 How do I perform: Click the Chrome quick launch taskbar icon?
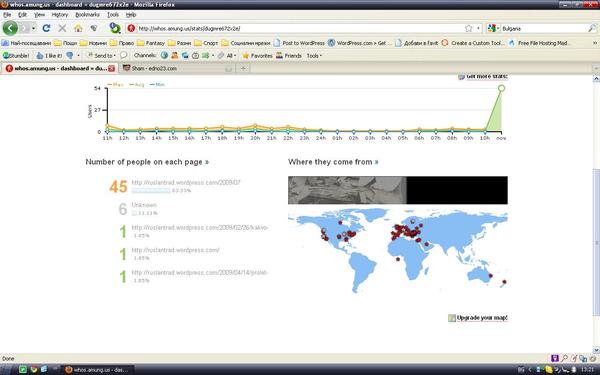tap(34, 370)
